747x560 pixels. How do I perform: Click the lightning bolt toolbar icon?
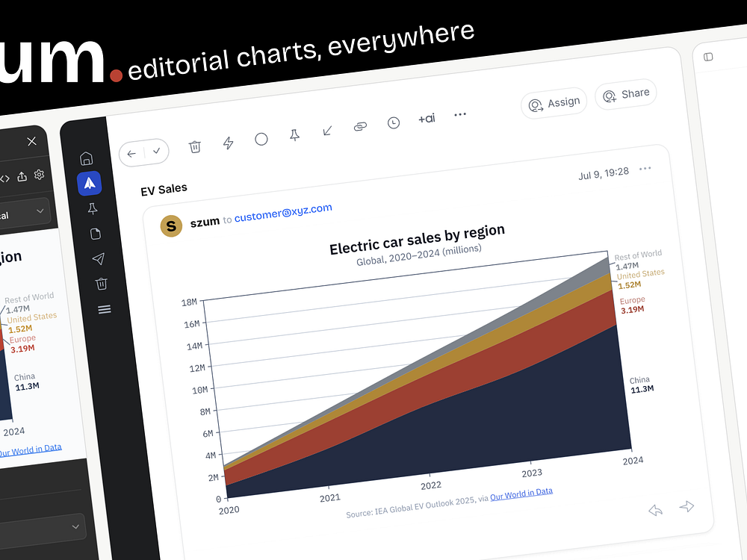pos(228,143)
